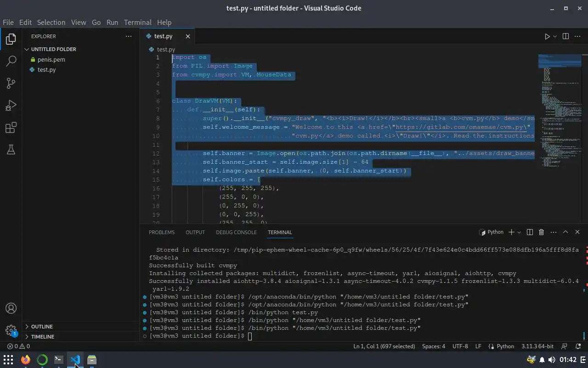Click the feedback icon in status bar
This screenshot has width=588, height=368.
pyautogui.click(x=564, y=346)
